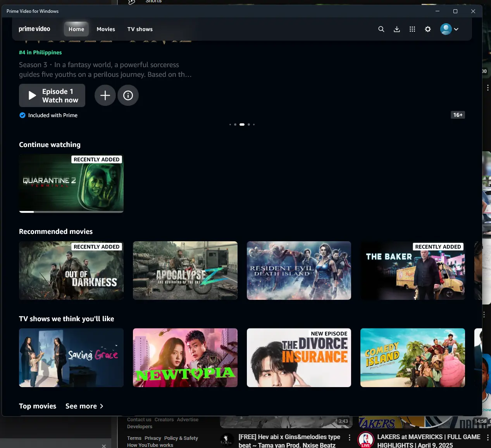Open options menu for Hev abi beat video

coord(350,438)
